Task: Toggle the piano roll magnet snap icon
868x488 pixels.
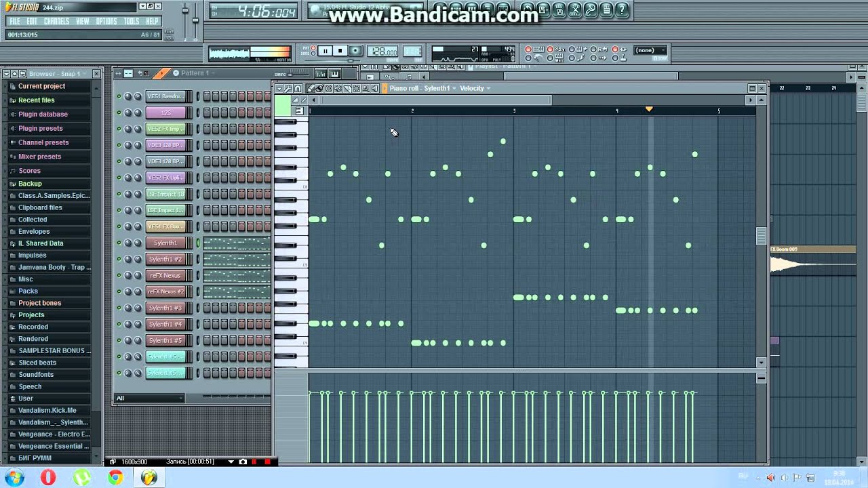Action: (298, 88)
